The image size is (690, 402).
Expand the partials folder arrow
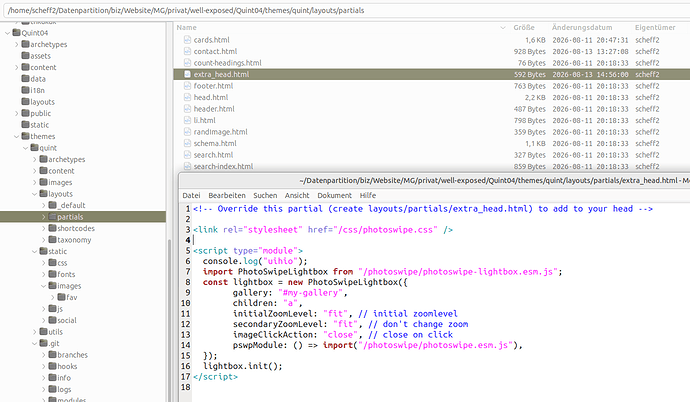[x=44, y=217]
